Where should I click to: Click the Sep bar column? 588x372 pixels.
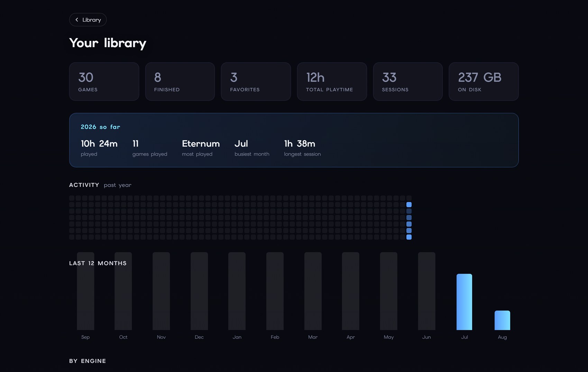[x=85, y=291]
